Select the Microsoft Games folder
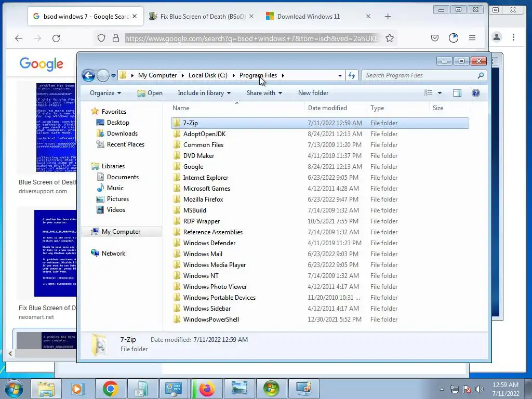 (x=207, y=188)
